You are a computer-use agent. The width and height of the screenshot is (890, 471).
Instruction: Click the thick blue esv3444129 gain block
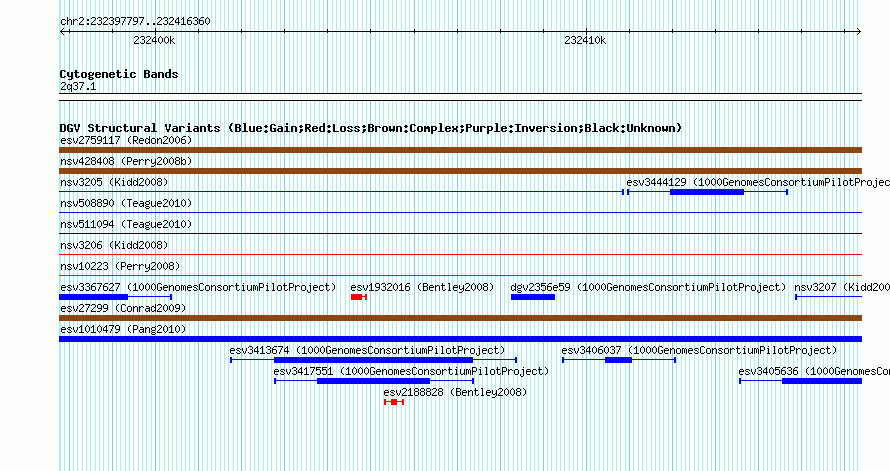click(707, 192)
